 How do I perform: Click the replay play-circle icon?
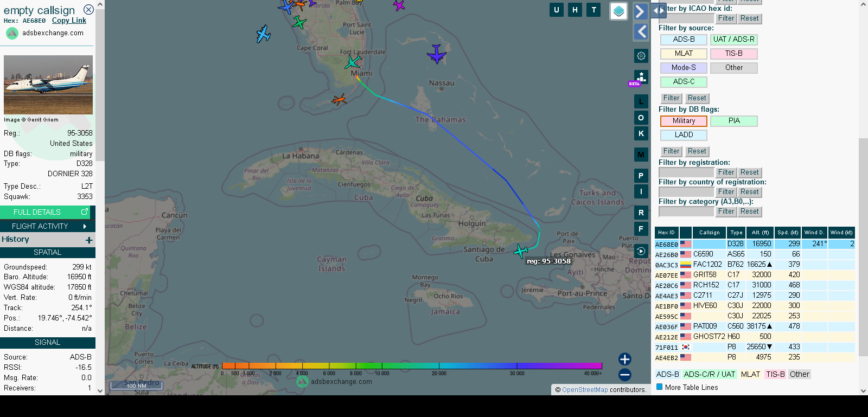pos(641,251)
